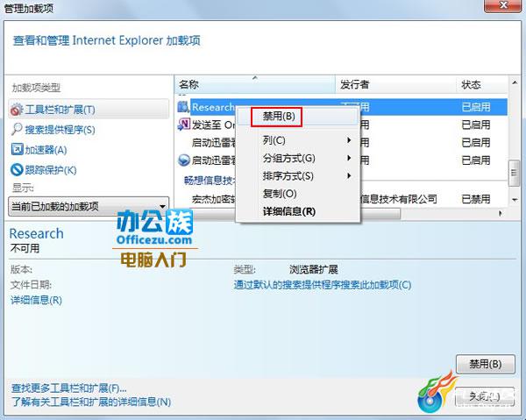Image resolution: width=526 pixels, height=420 pixels.
Task: Click 通过默认的搜索提供程序搜索此加载项(C) link
Action: point(323,285)
